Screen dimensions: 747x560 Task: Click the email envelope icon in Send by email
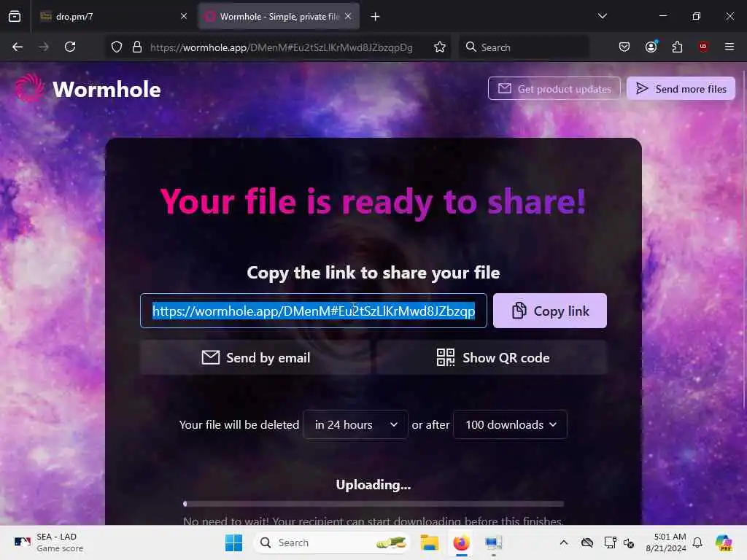point(211,357)
